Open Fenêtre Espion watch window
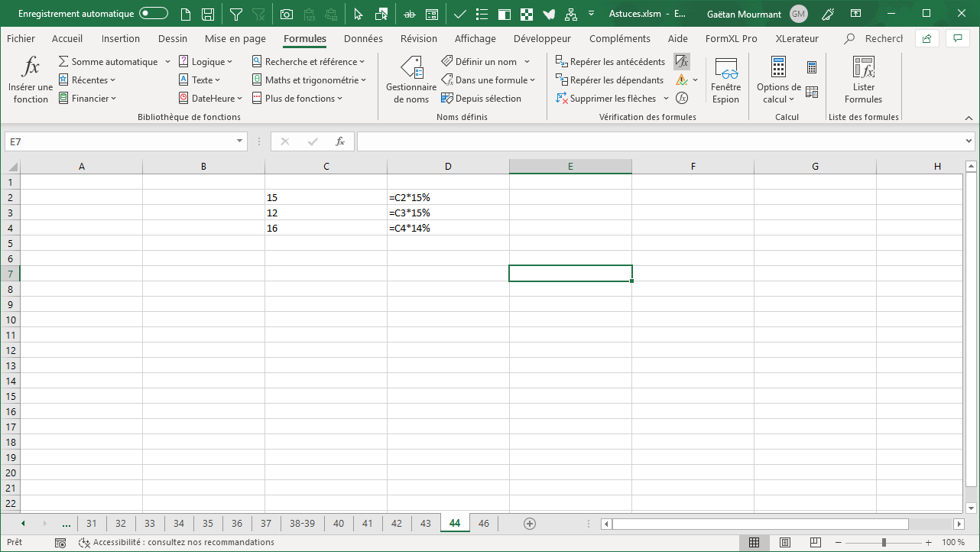The width and height of the screenshot is (980, 552). pos(725,80)
